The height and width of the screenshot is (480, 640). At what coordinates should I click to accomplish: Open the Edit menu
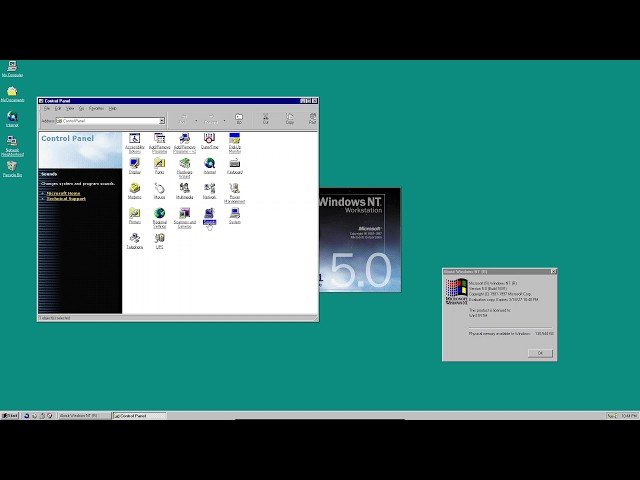[58, 109]
